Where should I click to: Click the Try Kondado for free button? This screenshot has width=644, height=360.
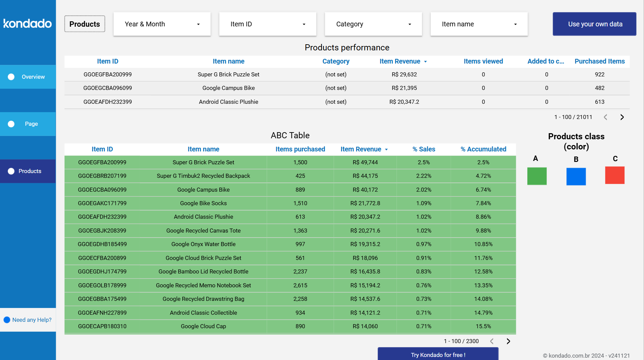[438, 355]
